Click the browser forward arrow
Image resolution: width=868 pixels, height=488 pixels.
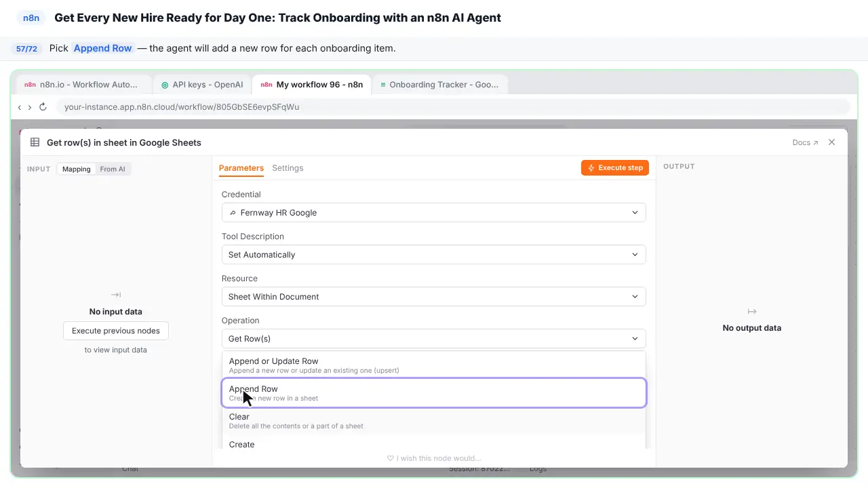pyautogui.click(x=30, y=107)
